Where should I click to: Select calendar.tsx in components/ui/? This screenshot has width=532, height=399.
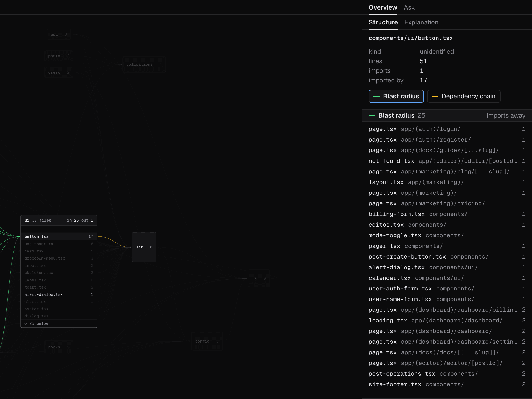[x=447, y=278]
